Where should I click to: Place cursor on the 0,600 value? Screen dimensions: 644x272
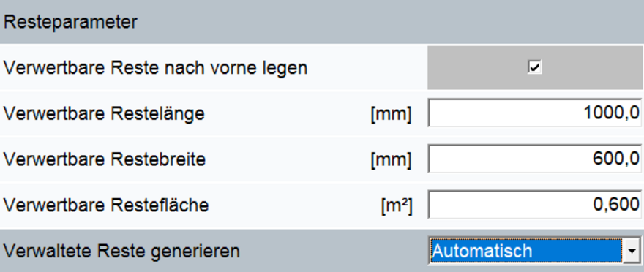616,204
